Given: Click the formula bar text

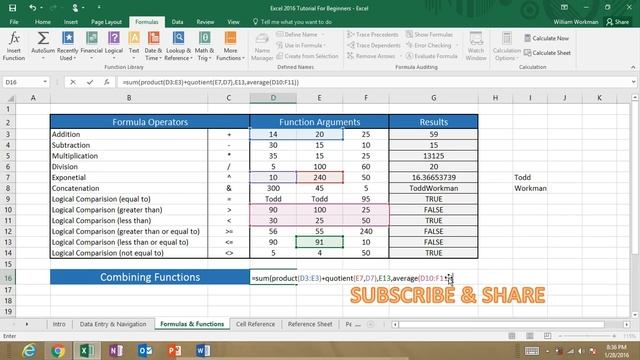Looking at the screenshot, I should coord(211,82).
